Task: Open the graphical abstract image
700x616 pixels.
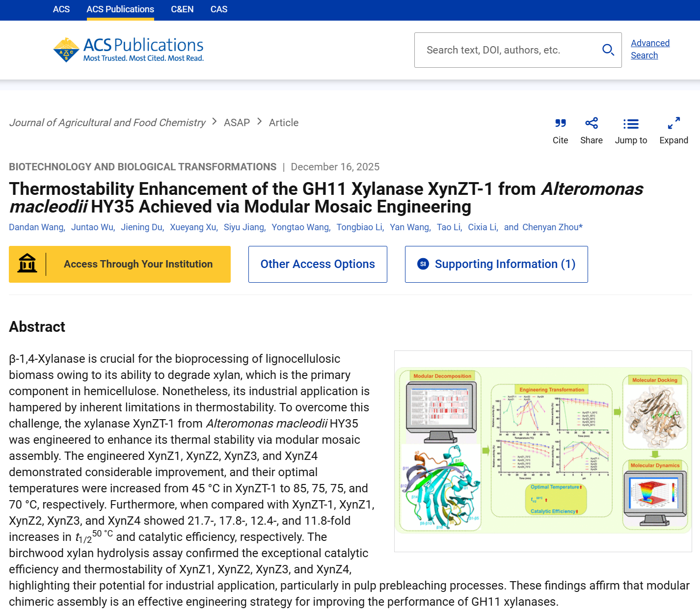Action: 543,451
